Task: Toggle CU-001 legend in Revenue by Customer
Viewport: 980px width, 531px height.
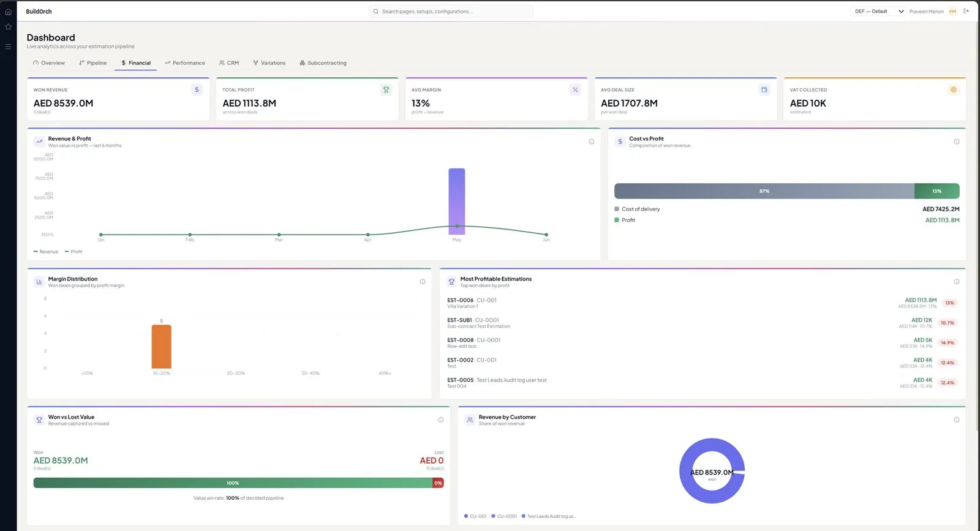Action: coord(475,516)
